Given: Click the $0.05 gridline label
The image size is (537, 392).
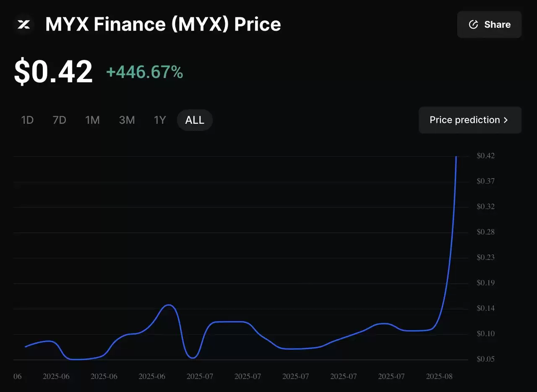Looking at the screenshot, I should click(x=485, y=359).
